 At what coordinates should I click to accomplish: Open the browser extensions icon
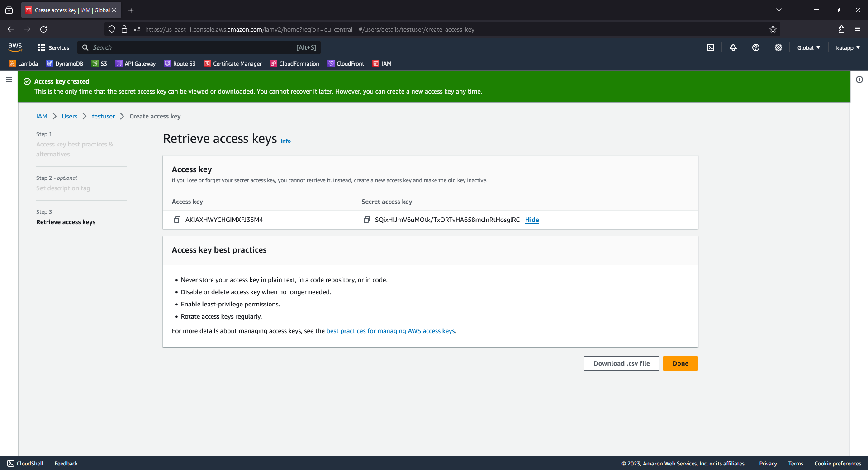841,29
